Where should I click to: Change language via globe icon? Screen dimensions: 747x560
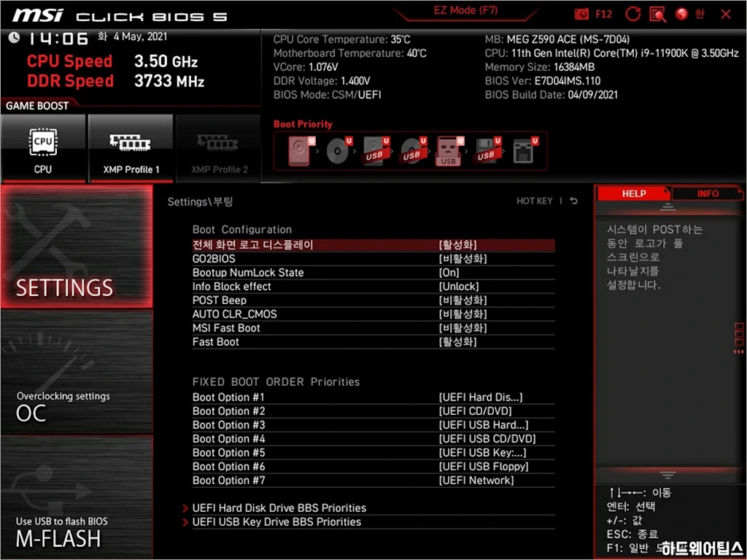[682, 15]
